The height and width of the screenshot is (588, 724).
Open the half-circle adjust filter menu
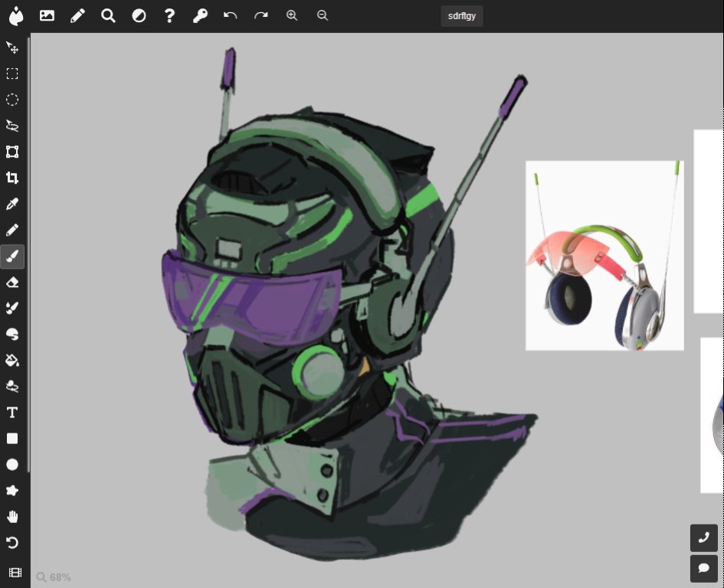pyautogui.click(x=139, y=15)
